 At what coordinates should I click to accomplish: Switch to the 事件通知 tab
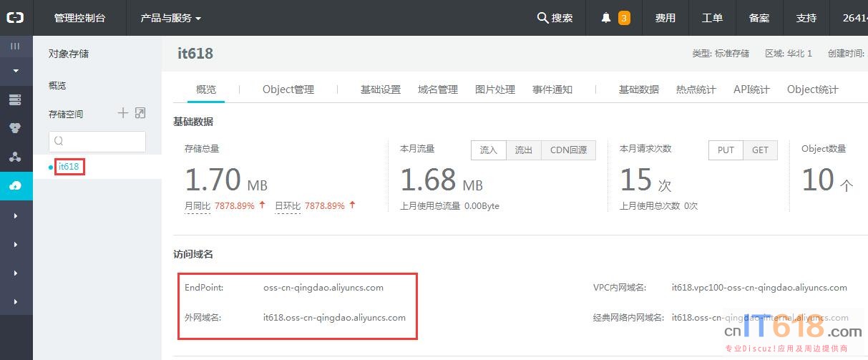(x=552, y=89)
